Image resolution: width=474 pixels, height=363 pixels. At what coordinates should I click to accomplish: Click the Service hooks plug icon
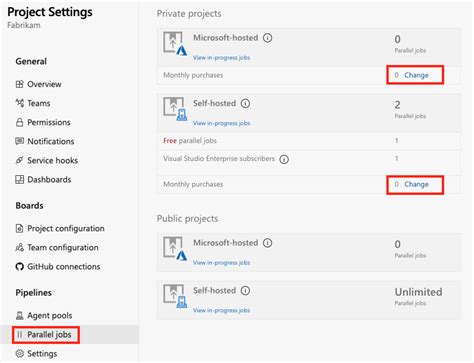(19, 160)
